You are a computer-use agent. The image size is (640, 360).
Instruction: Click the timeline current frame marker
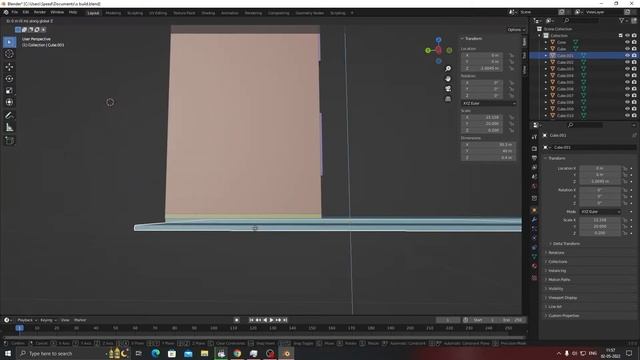[19, 328]
